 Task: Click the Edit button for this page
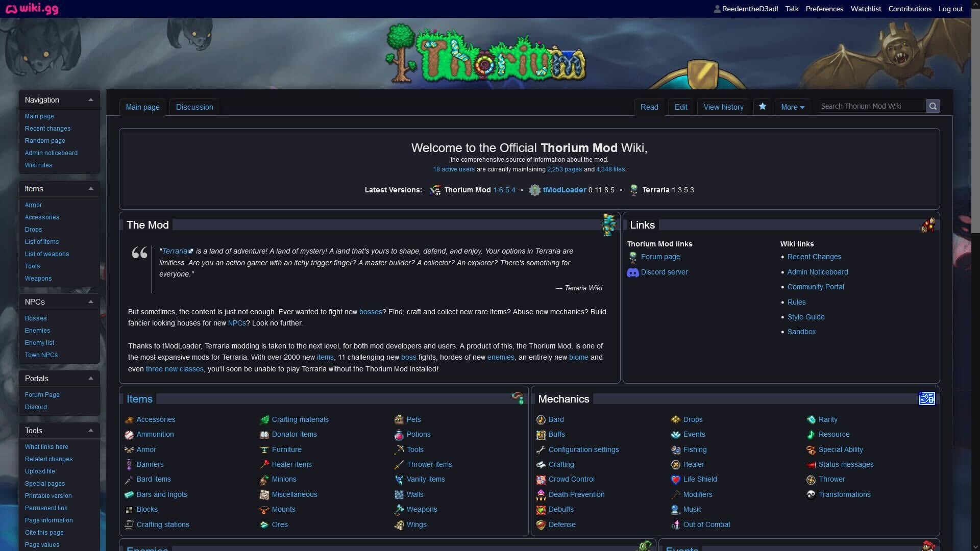click(x=680, y=106)
